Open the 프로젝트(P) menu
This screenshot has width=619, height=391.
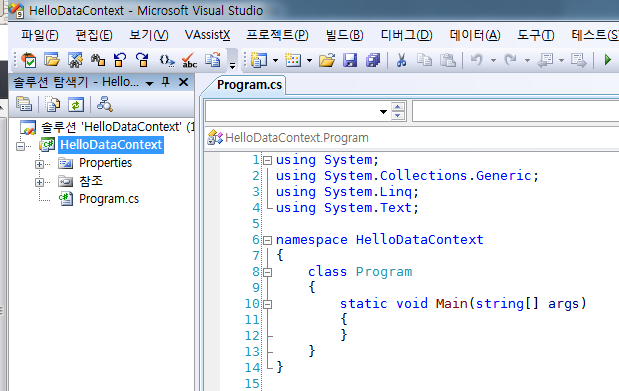pyautogui.click(x=277, y=35)
